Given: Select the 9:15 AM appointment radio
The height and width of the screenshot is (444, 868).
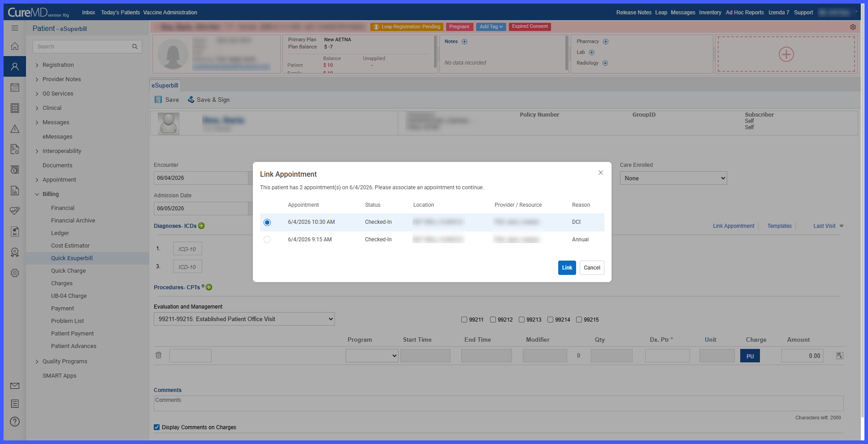Looking at the screenshot, I should click(x=267, y=239).
